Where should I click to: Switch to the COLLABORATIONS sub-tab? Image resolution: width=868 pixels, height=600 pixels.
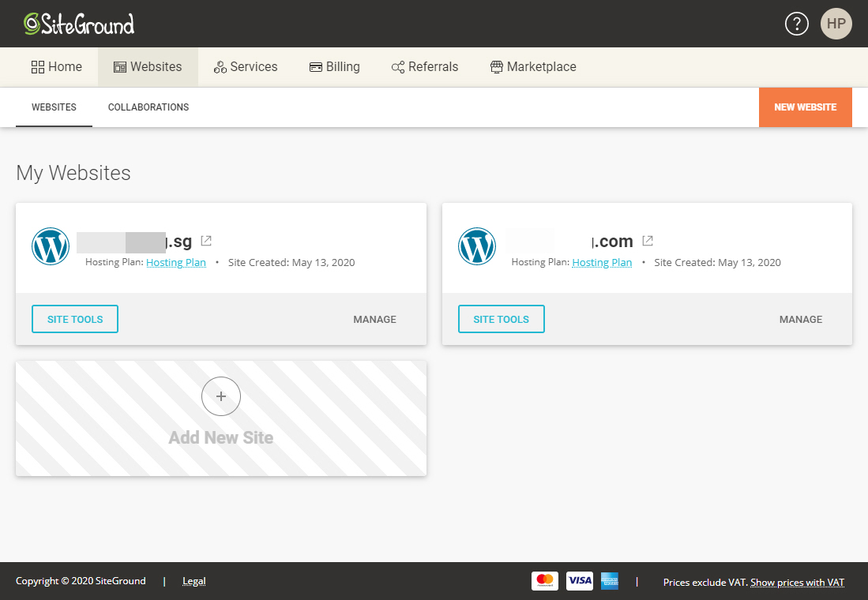tap(148, 107)
